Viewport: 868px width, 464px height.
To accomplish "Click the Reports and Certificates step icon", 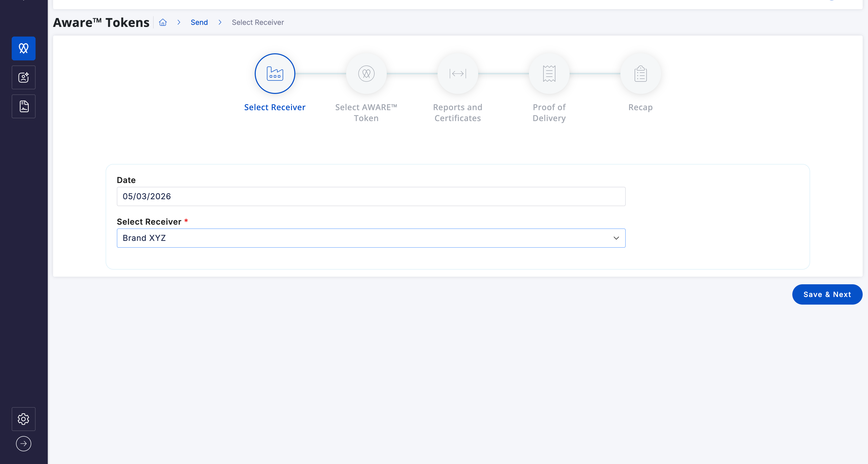I will click(x=458, y=73).
